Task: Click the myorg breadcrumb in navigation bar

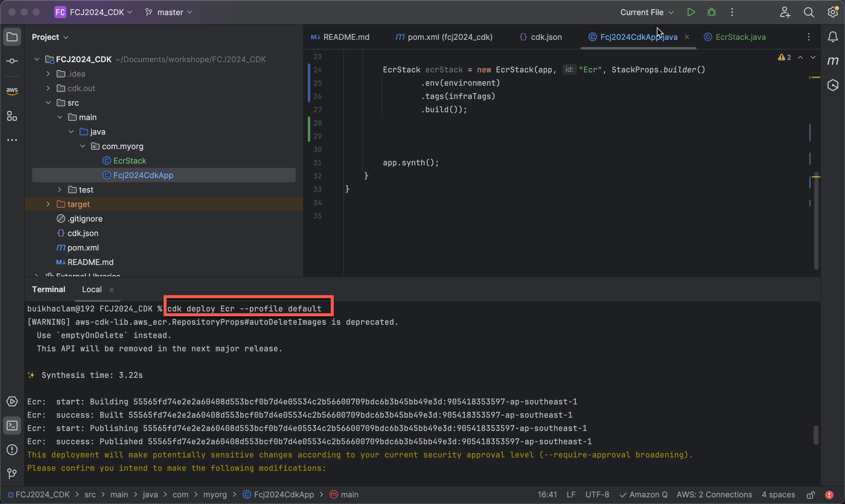Action: [215, 494]
